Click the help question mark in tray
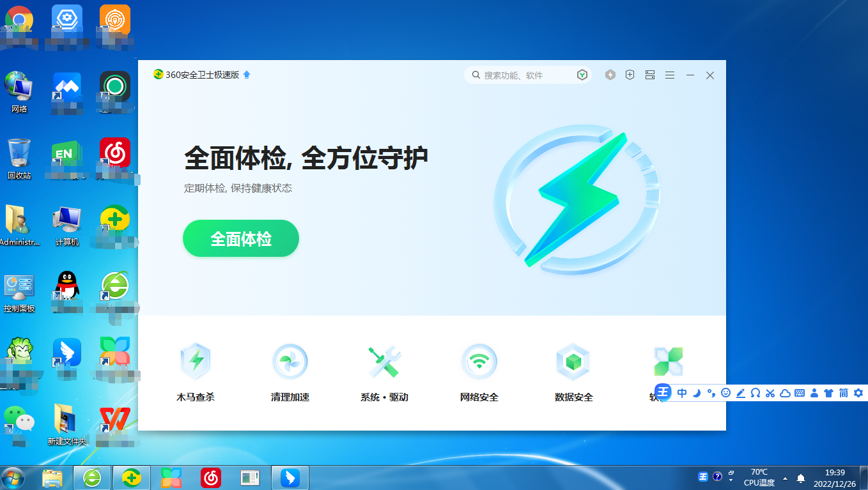The width and height of the screenshot is (868, 490). pyautogui.click(x=717, y=477)
